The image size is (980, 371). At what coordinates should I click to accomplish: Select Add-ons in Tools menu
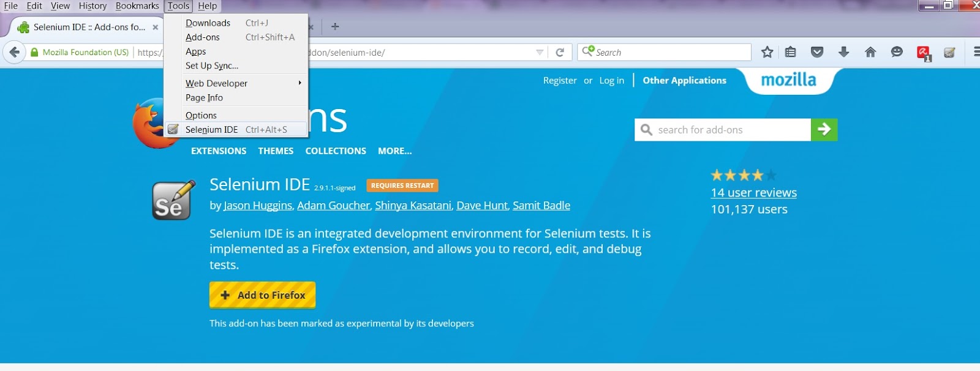pyautogui.click(x=236, y=37)
